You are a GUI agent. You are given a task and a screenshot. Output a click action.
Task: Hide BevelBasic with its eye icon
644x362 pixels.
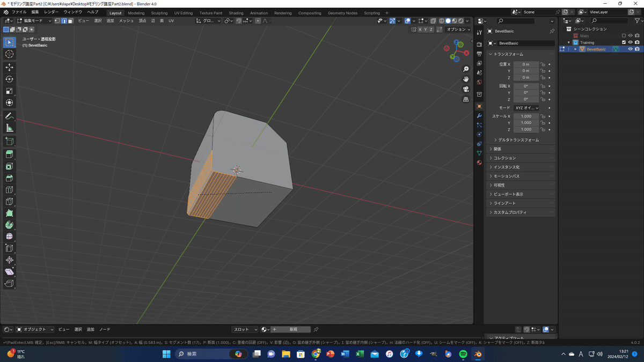pos(630,49)
